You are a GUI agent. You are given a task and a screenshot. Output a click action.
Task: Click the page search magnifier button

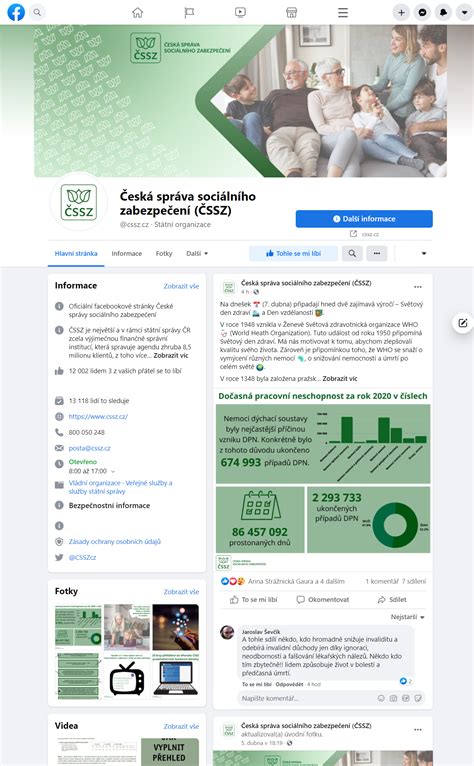tap(352, 253)
